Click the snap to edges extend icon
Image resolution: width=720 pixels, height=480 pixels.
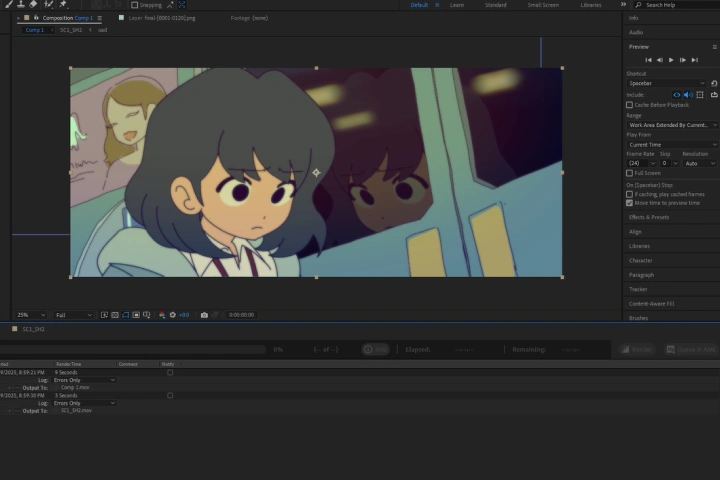170,5
